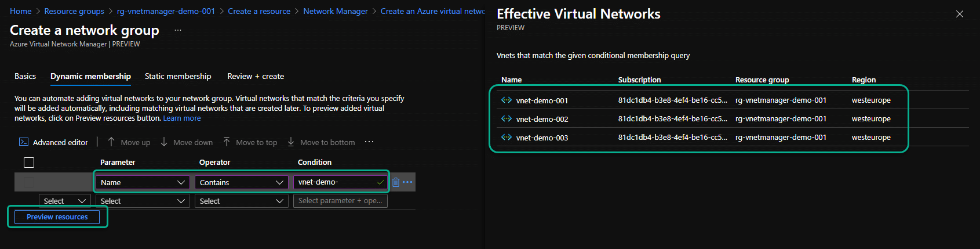Open the Advanced editor
The image size is (980, 249).
click(x=53, y=142)
